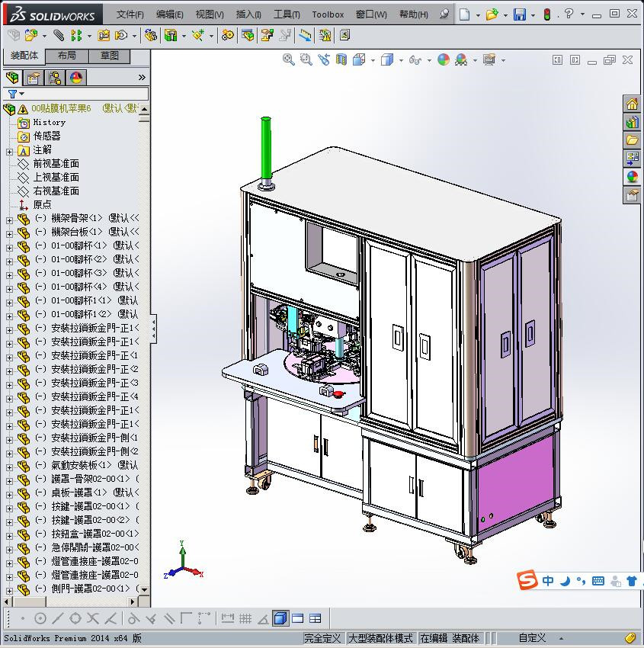Image resolution: width=644 pixels, height=648 pixels.
Task: Select the 传感器 tree item
Action: pos(46,136)
